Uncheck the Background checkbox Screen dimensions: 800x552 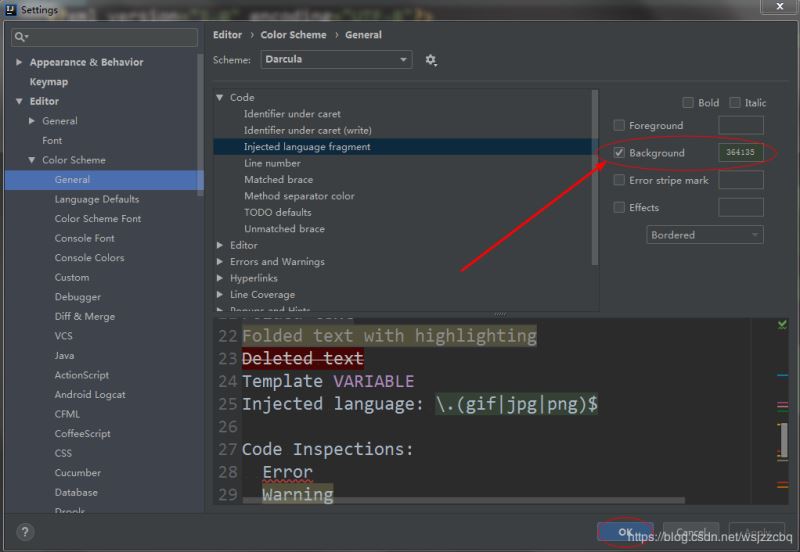619,153
